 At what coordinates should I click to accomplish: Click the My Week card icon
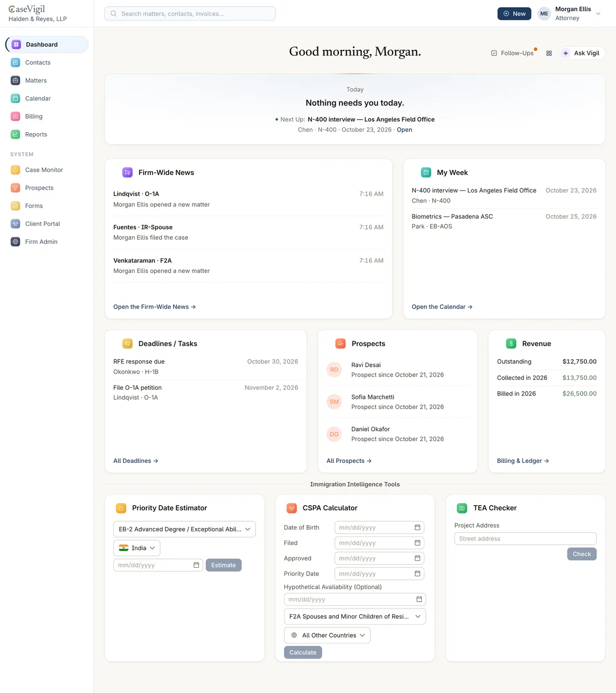426,172
